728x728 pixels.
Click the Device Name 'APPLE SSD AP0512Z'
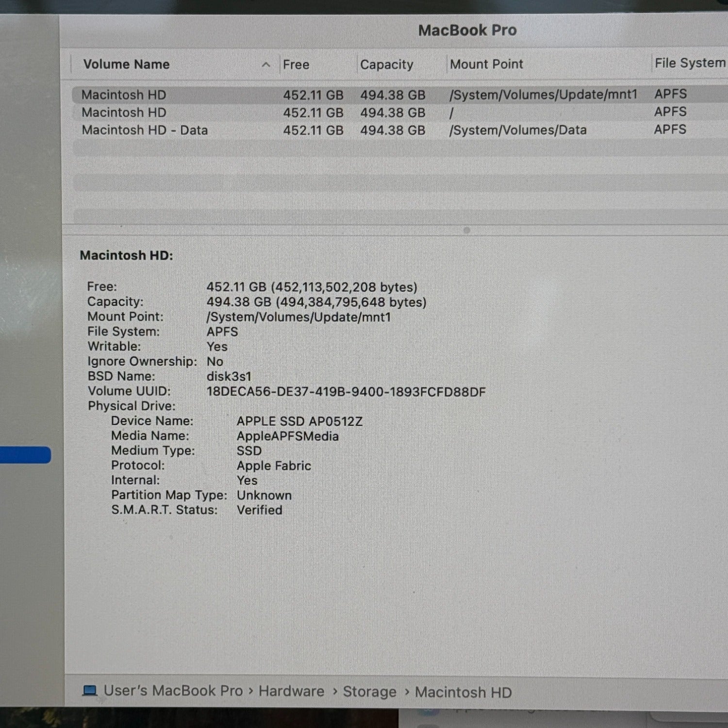[x=299, y=421]
